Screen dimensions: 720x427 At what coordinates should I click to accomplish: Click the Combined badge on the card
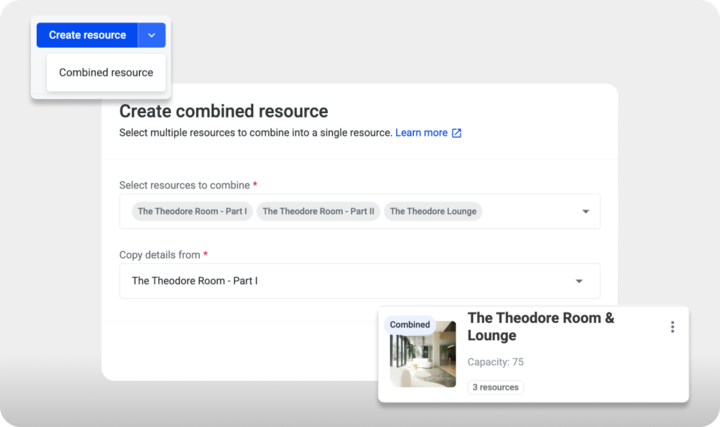(410, 324)
